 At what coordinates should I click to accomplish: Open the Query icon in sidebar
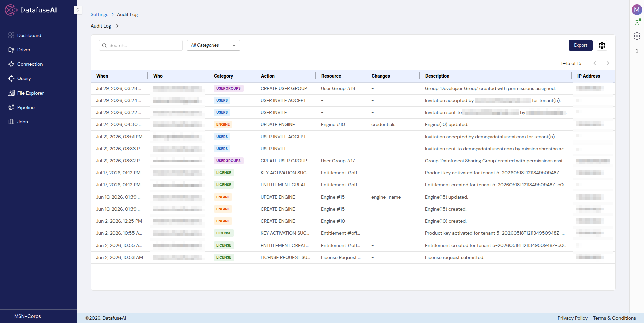tap(11, 78)
